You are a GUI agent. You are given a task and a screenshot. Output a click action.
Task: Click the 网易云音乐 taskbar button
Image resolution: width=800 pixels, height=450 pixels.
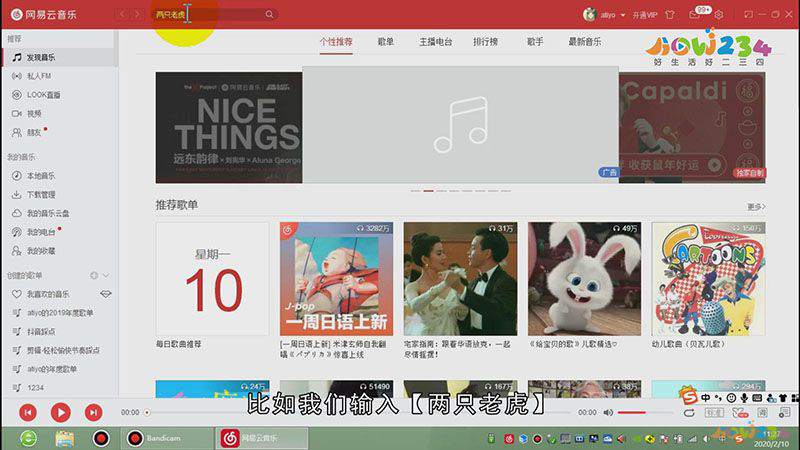(x=262, y=438)
